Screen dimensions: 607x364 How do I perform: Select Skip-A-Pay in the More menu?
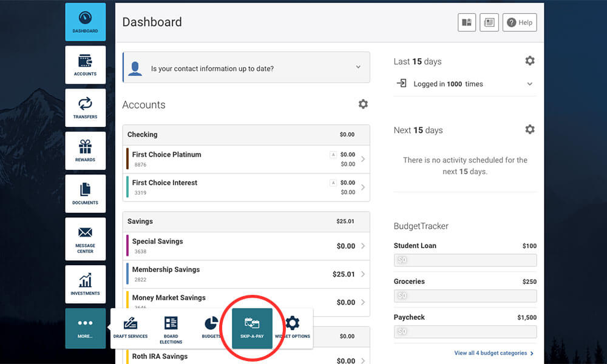click(252, 328)
